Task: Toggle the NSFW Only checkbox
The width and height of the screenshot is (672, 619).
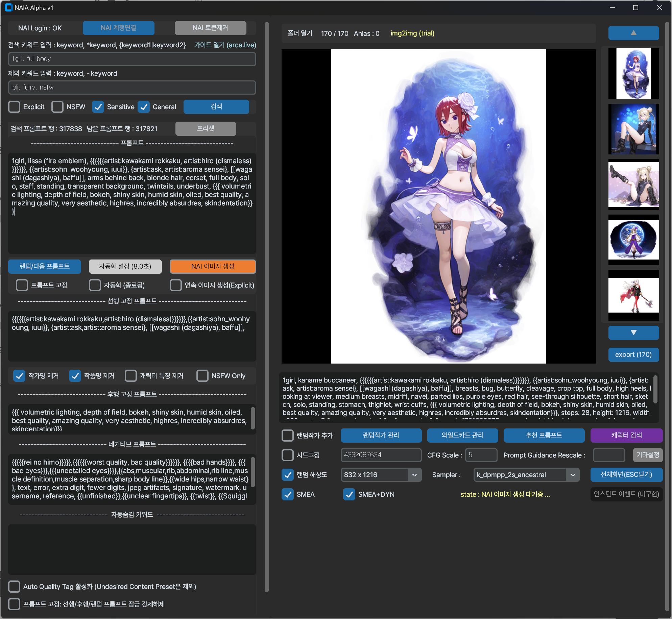Action: click(202, 376)
